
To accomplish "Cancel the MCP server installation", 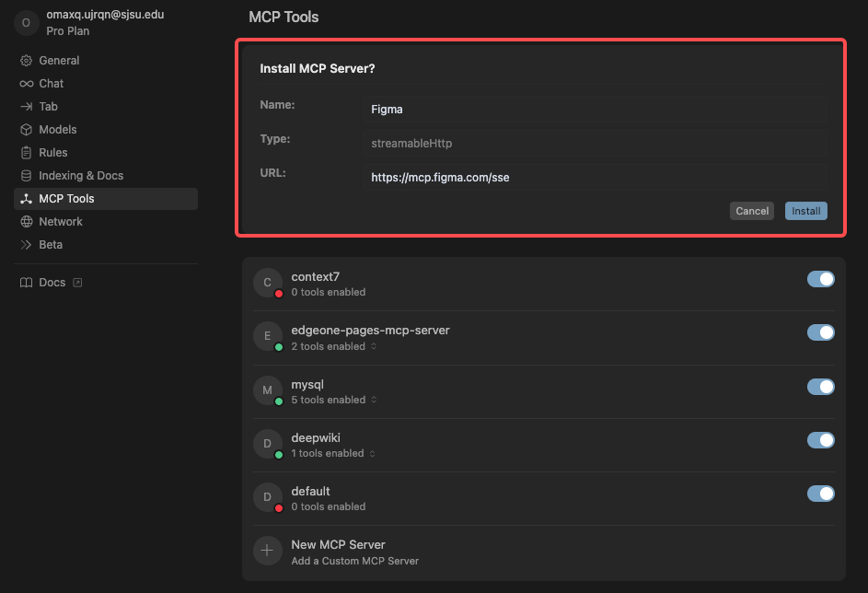I will 751,211.
